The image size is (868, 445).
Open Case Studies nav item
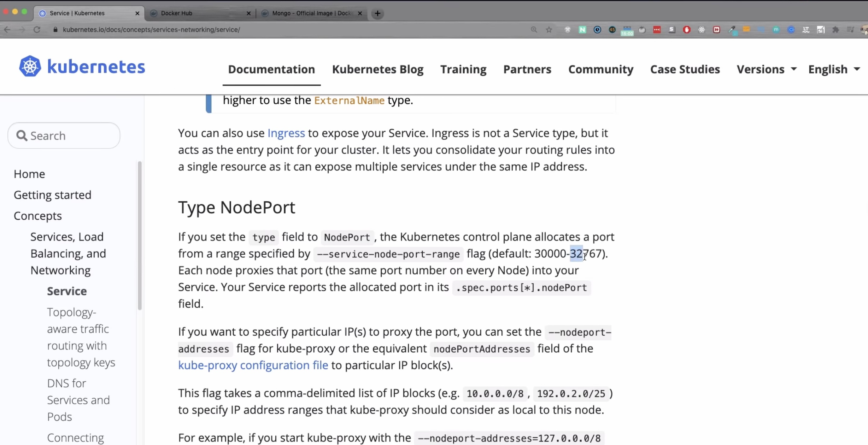tap(685, 69)
